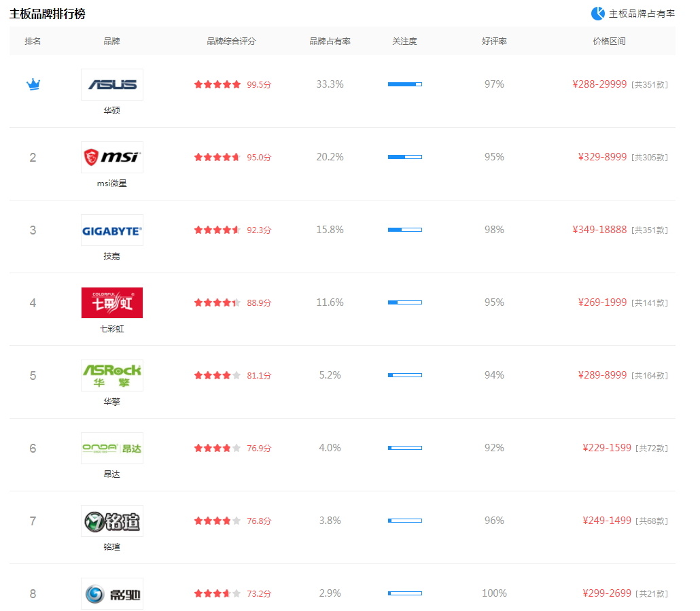Click GIGABYTE price range ¥349-18888

[599, 230]
